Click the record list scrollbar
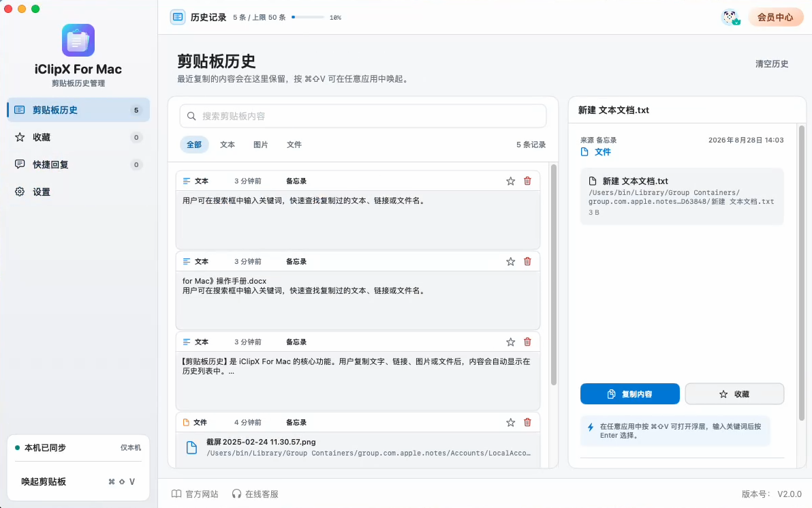This screenshot has height=508, width=812. [x=554, y=275]
